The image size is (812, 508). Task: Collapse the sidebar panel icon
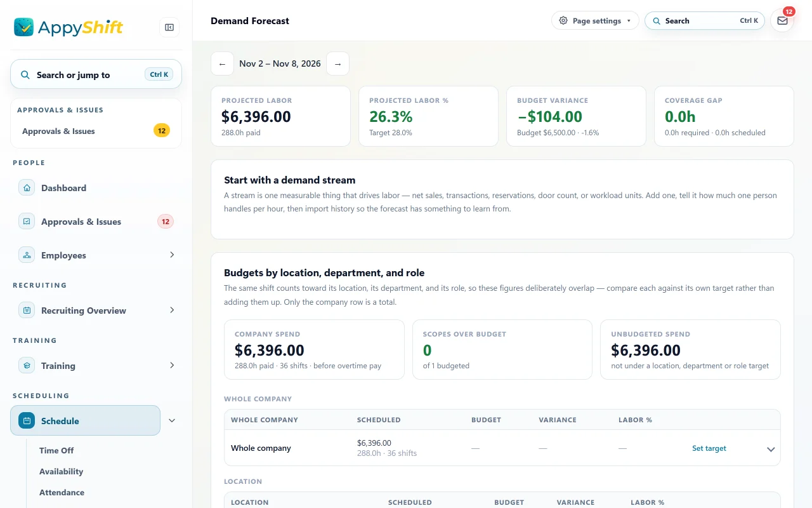(169, 27)
